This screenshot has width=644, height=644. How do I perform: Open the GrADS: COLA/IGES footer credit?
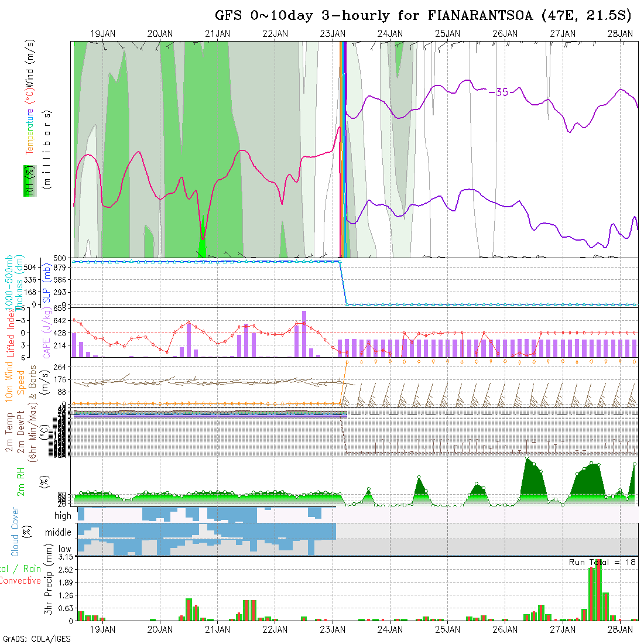tap(36, 639)
